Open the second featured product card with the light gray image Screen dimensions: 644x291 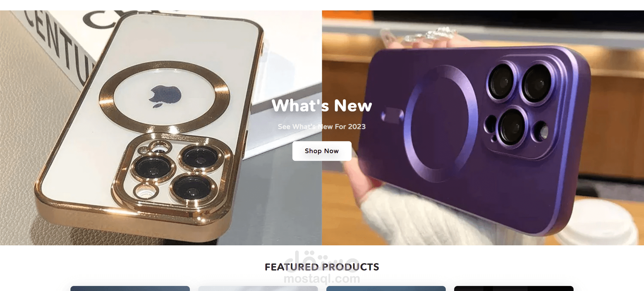pyautogui.click(x=258, y=288)
